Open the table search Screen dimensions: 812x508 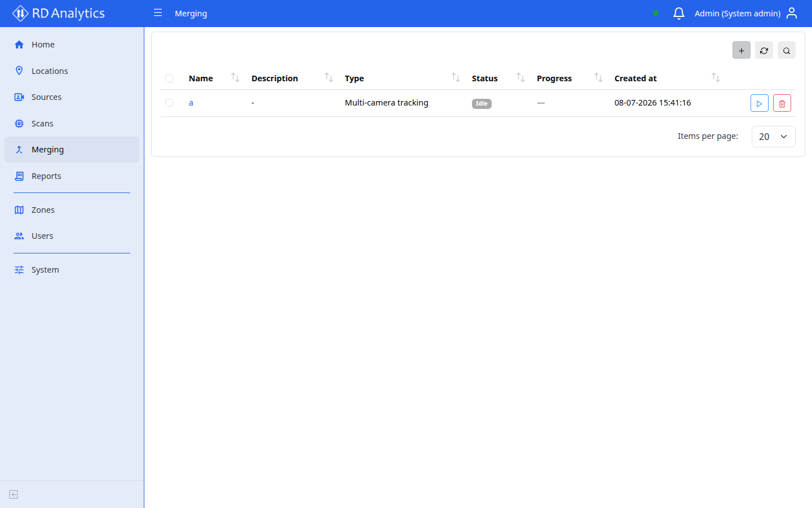pyautogui.click(x=787, y=50)
